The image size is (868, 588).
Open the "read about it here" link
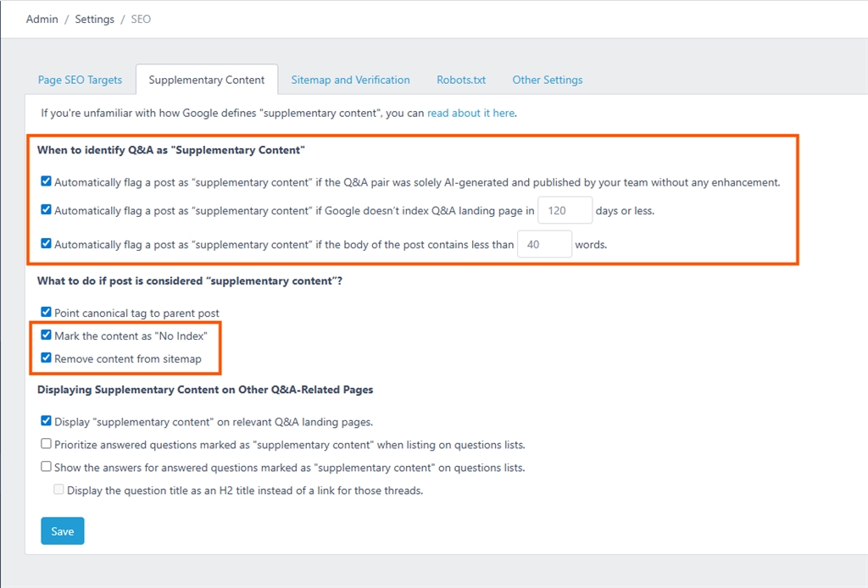coord(470,113)
